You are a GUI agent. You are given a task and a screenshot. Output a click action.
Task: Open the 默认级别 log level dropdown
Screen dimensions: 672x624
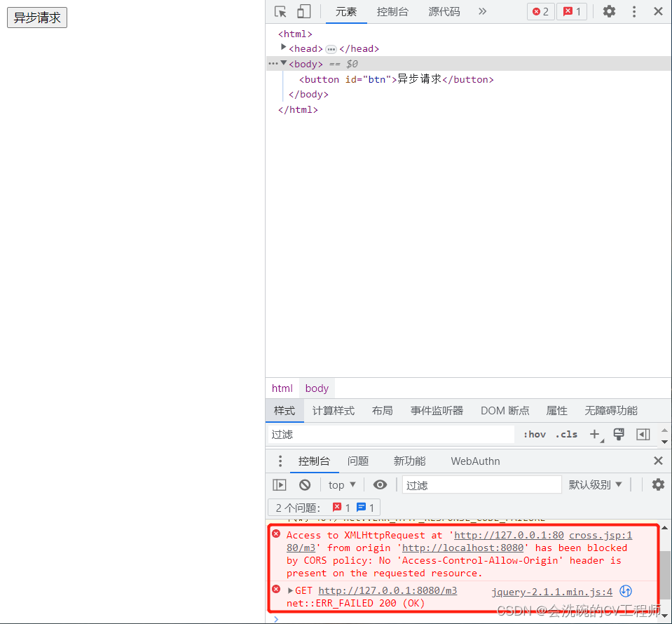click(x=595, y=485)
